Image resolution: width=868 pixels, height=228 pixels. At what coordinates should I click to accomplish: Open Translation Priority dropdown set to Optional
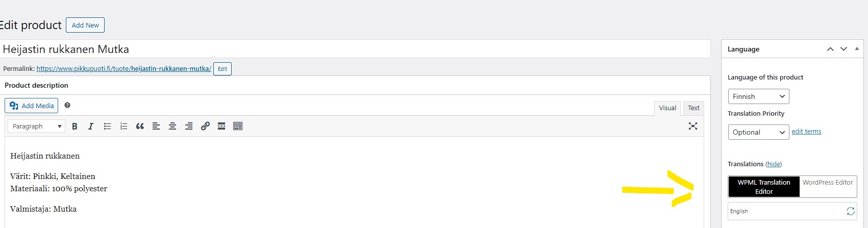pos(758,132)
